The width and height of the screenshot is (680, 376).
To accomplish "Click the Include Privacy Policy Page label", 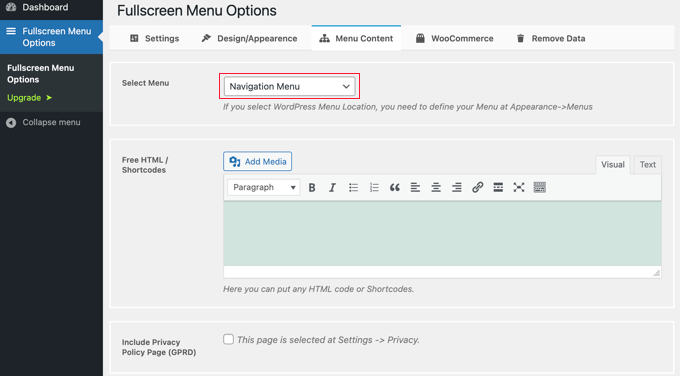I will (159, 347).
